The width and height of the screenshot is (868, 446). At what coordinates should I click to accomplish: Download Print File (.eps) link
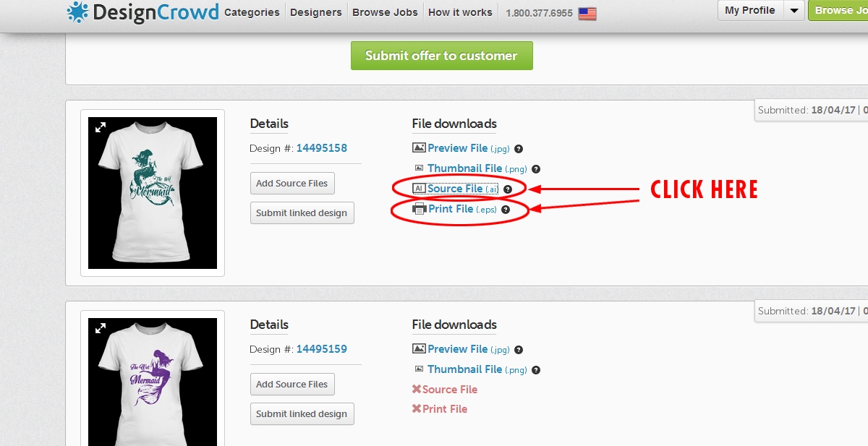click(462, 209)
